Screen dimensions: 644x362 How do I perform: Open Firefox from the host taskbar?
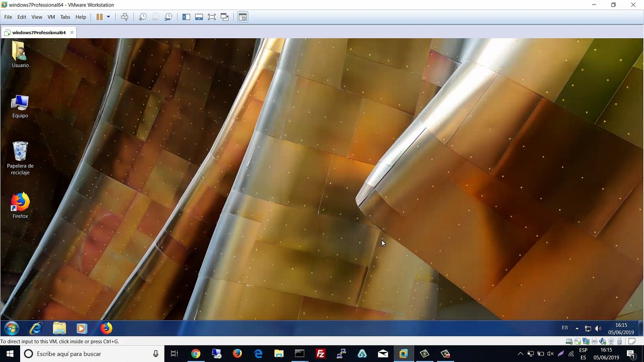[x=237, y=354]
